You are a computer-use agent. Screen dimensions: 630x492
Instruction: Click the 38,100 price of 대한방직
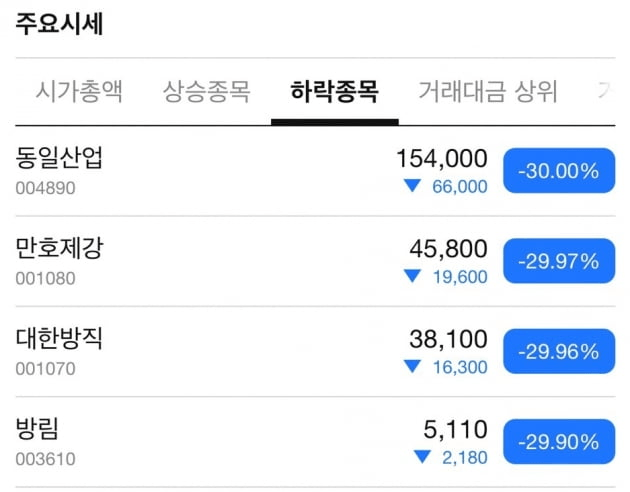click(448, 339)
